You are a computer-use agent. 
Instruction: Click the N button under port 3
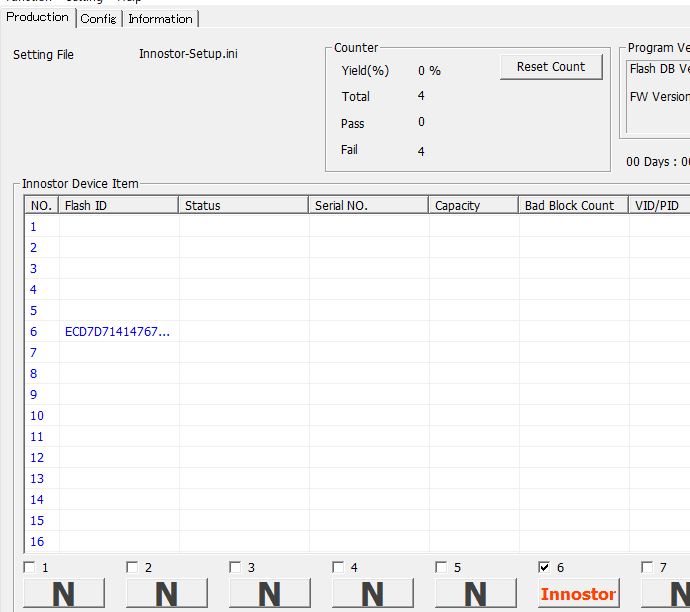pyautogui.click(x=270, y=594)
